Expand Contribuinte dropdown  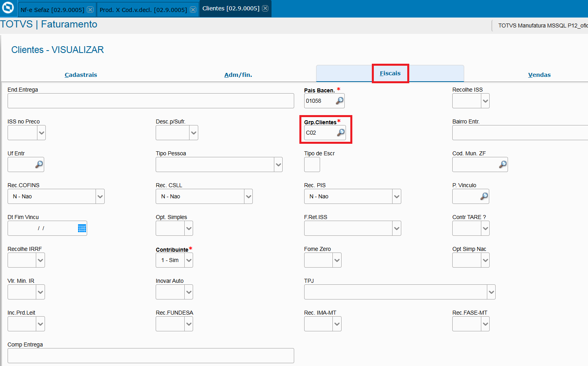coord(189,260)
